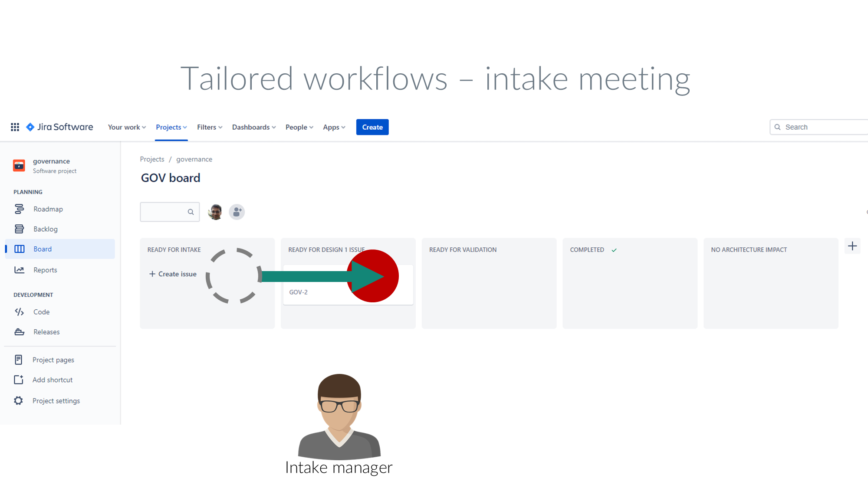
Task: Expand the Dashboards dropdown
Action: (254, 127)
